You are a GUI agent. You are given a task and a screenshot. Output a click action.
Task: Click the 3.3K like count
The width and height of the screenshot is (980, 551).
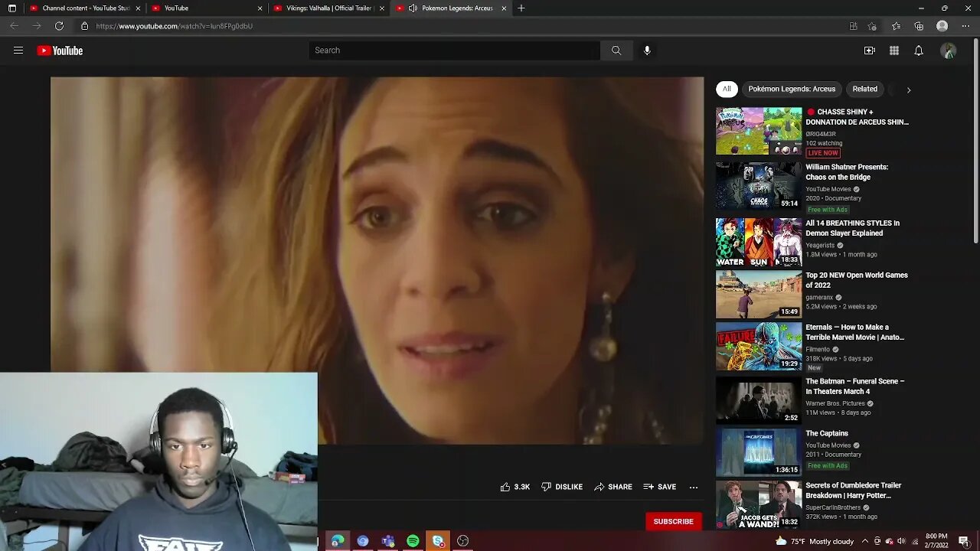pos(522,487)
